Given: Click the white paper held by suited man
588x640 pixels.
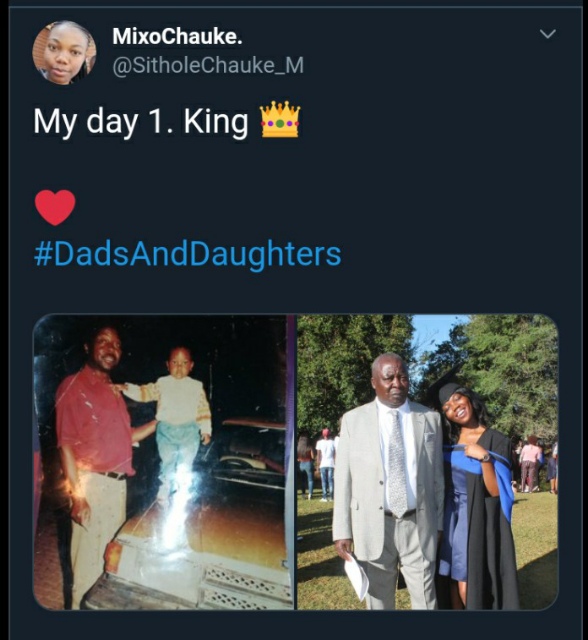Looking at the screenshot, I should tap(356, 578).
